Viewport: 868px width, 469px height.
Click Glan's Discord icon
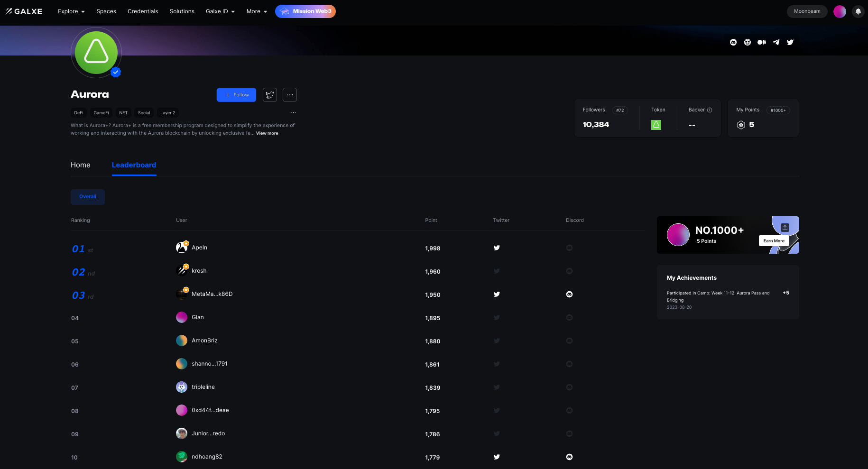(x=570, y=317)
